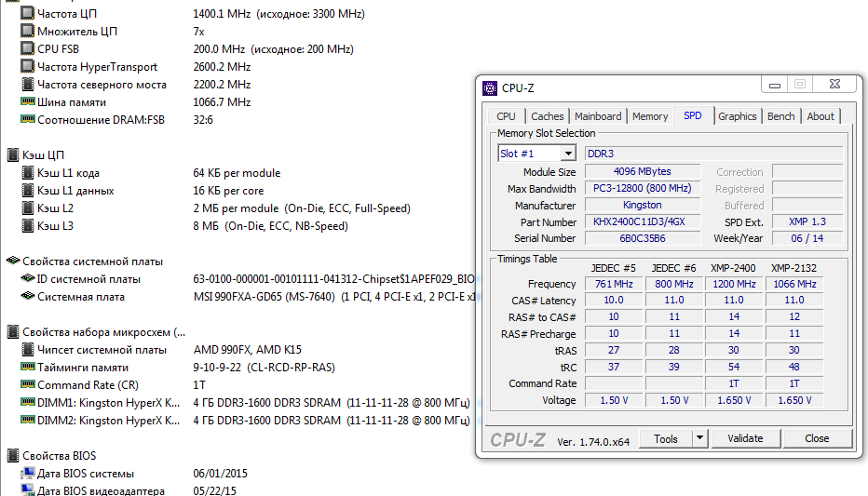Click the MSI 990FXA-GD65 (MS-7640) value
This screenshot has width=868, height=496.
click(264, 296)
